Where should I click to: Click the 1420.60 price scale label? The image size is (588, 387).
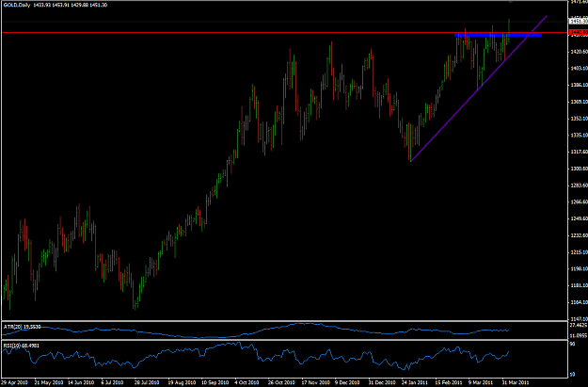point(580,52)
